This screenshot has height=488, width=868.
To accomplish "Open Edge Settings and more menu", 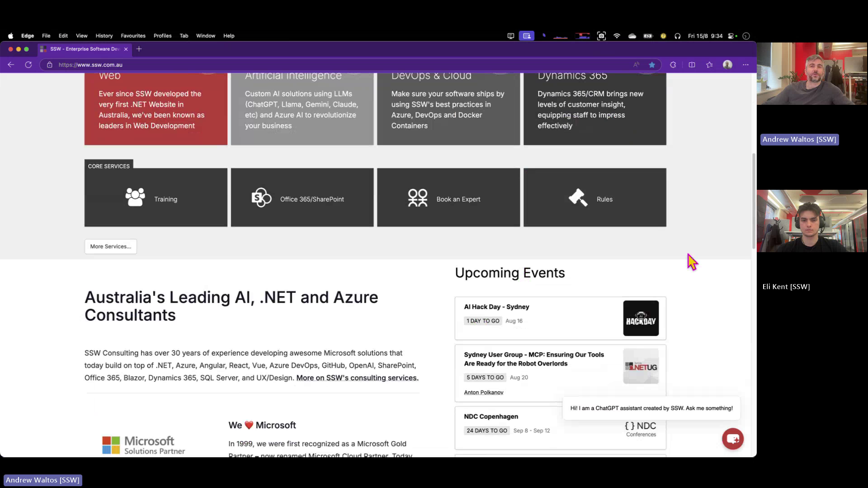I will click(745, 65).
